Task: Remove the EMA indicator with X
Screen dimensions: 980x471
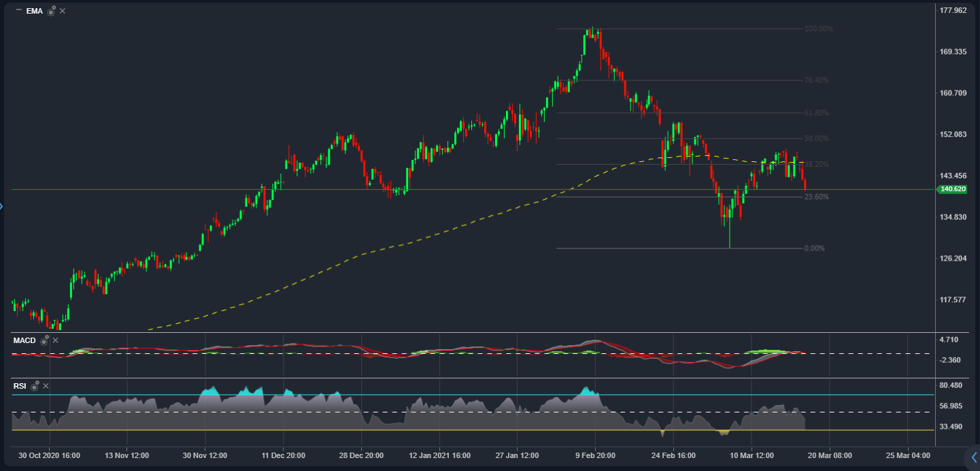Action: tap(63, 11)
